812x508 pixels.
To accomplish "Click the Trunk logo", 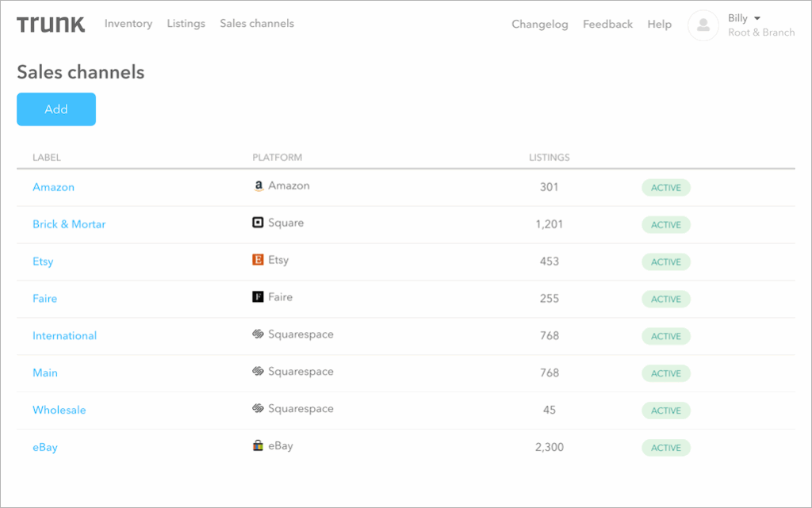I will [51, 24].
